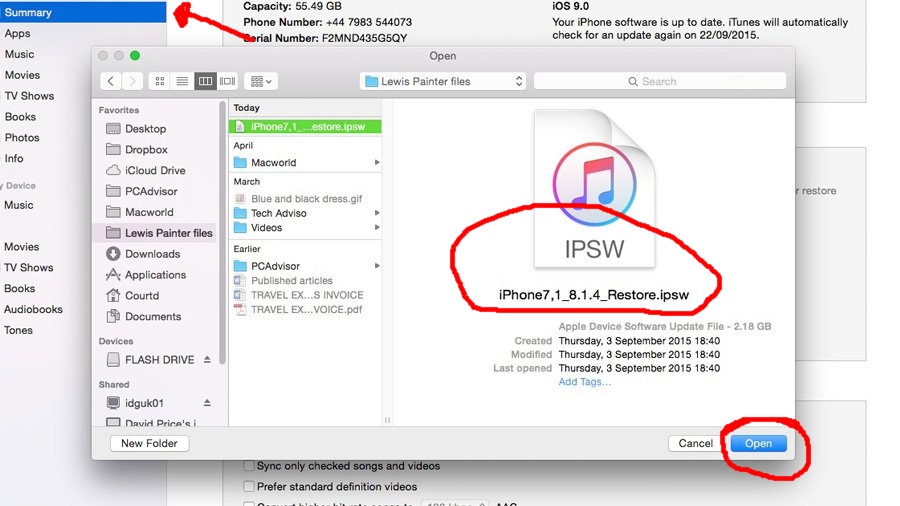Expand the Videos folder arrow
The width and height of the screenshot is (900, 506).
[x=377, y=228]
